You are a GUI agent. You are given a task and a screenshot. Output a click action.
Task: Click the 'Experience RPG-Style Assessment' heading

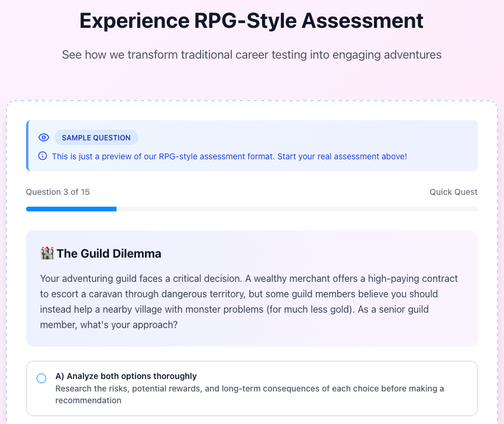point(251,21)
